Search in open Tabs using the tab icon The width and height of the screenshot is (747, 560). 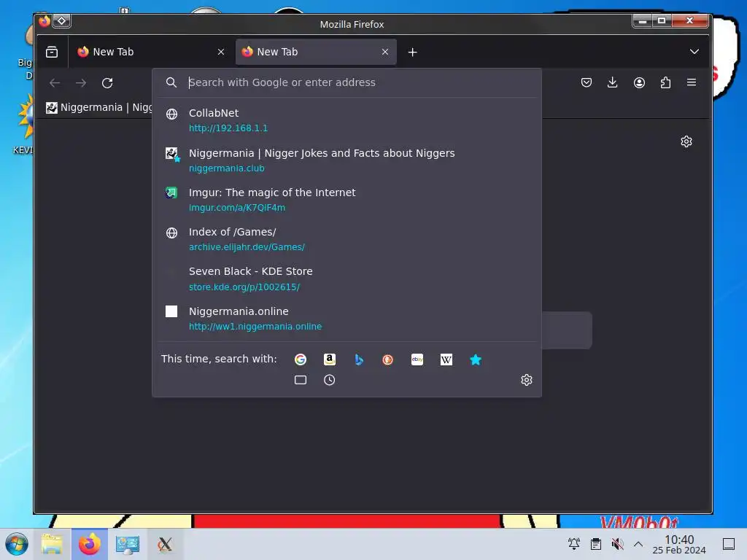300,380
